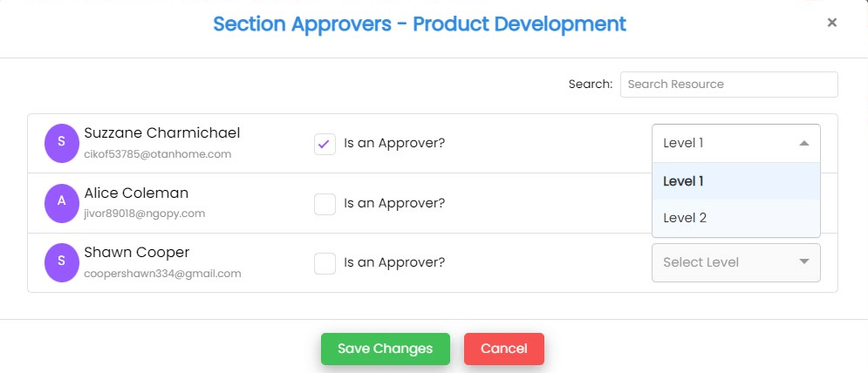The width and height of the screenshot is (868, 373).
Task: Check approver checkbox for Shawn Cooper
Action: (x=325, y=262)
